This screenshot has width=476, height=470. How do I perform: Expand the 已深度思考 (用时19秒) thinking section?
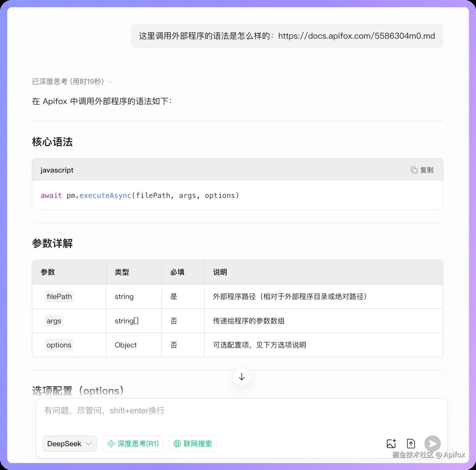tap(72, 82)
